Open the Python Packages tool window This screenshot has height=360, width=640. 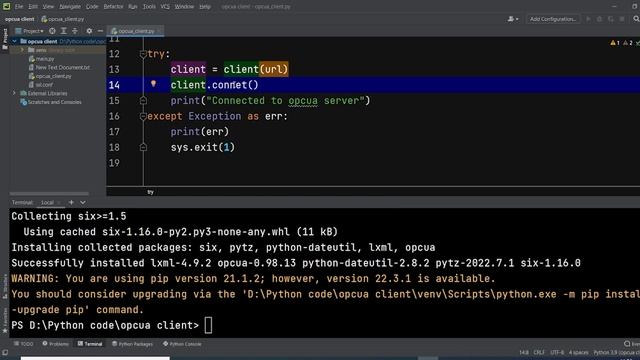[132, 344]
